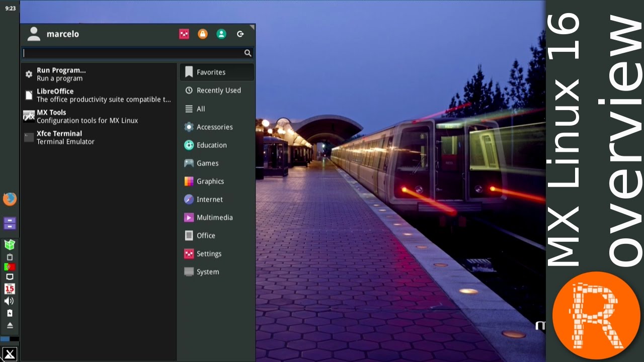Launch LibreOffice from favorites

[99, 96]
